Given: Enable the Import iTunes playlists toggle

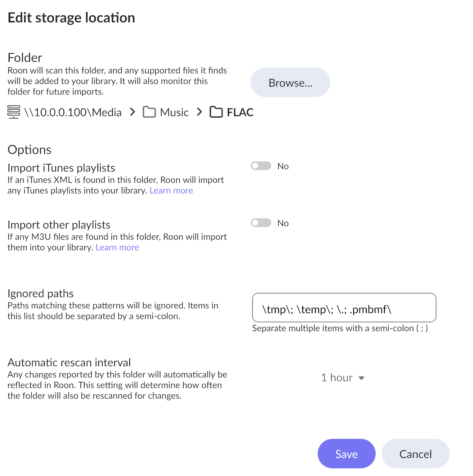Looking at the screenshot, I should coord(261,166).
